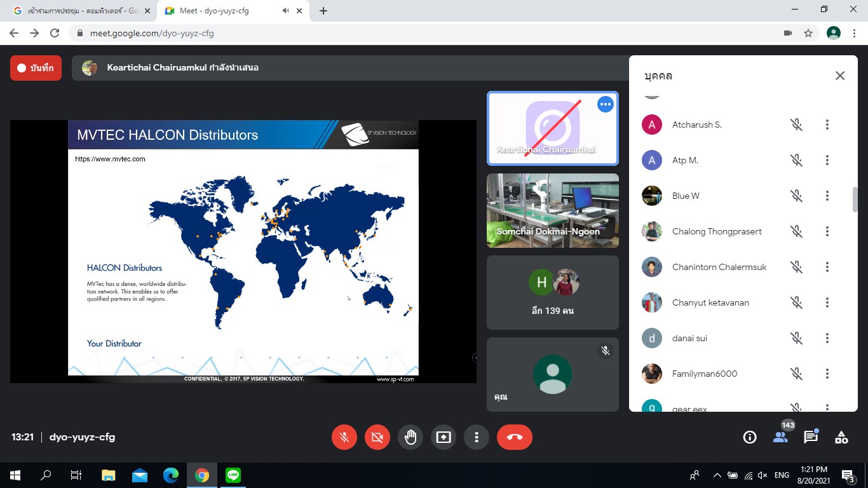Open more options for Blue W

tap(827, 196)
